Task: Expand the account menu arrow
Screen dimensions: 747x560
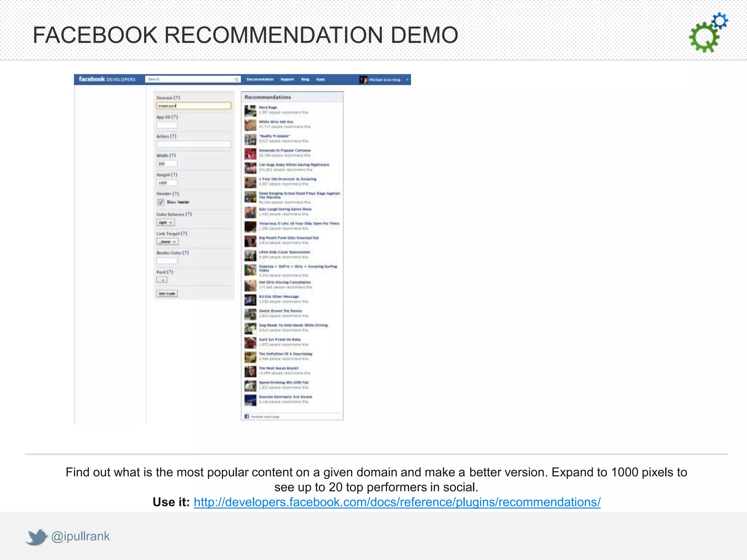Action: click(x=407, y=79)
